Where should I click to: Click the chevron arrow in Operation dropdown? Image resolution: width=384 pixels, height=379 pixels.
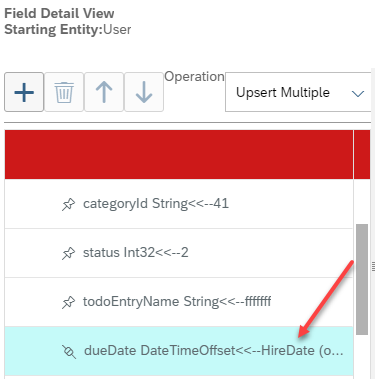pos(358,94)
